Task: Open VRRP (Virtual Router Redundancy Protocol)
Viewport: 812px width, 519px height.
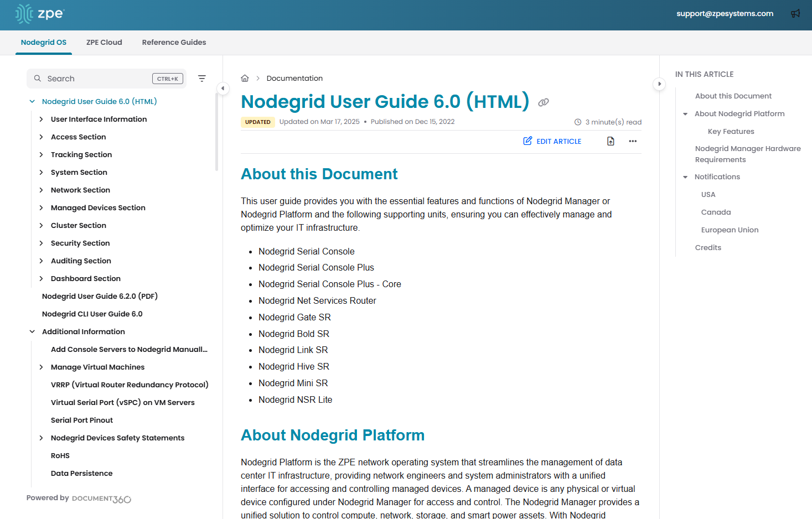Action: pos(130,385)
